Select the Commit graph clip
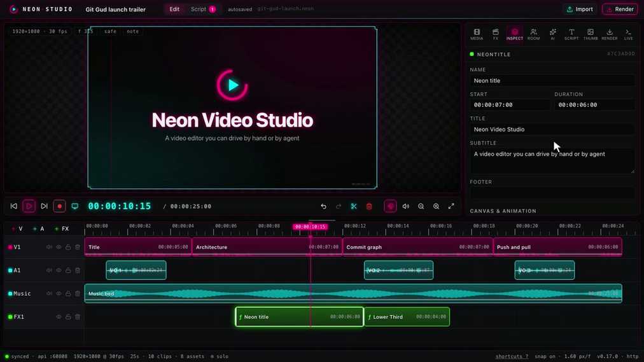644x362 pixels. (417, 247)
